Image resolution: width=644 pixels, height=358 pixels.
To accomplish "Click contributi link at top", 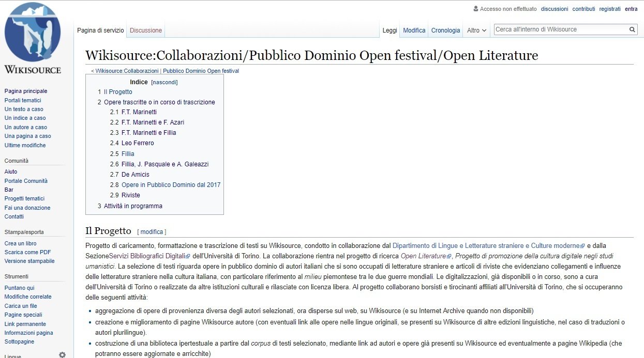I will (x=583, y=9).
